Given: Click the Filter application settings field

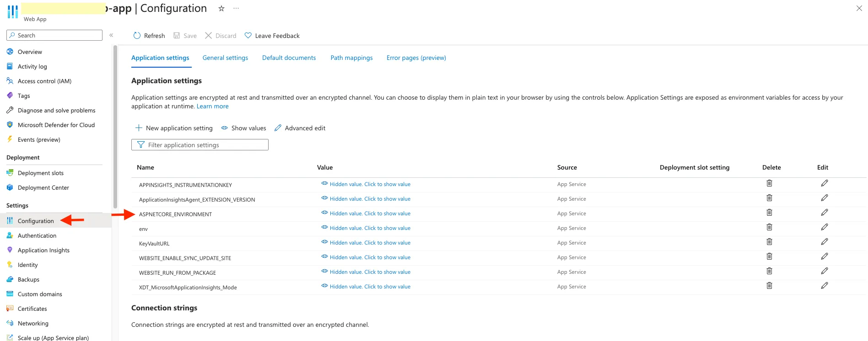Looking at the screenshot, I should 200,145.
